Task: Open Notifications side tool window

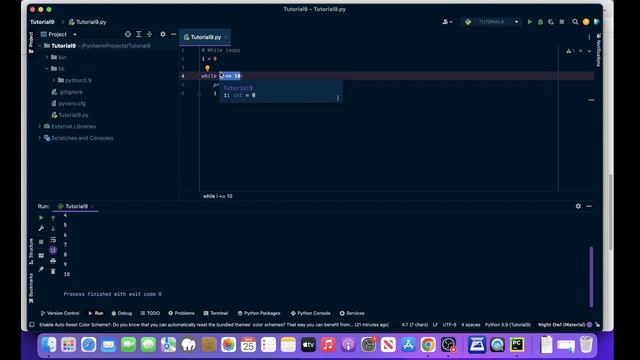Action: point(598,50)
